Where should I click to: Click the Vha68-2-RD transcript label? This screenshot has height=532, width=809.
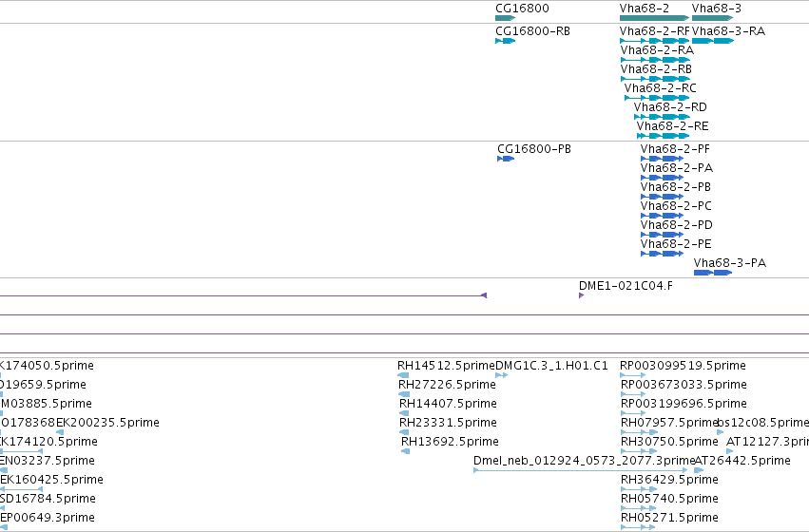click(x=670, y=107)
